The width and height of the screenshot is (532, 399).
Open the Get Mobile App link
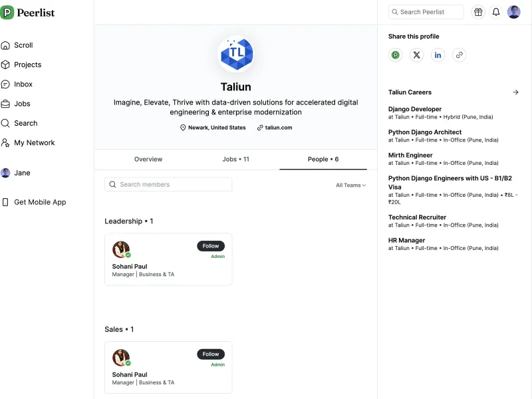[40, 202]
